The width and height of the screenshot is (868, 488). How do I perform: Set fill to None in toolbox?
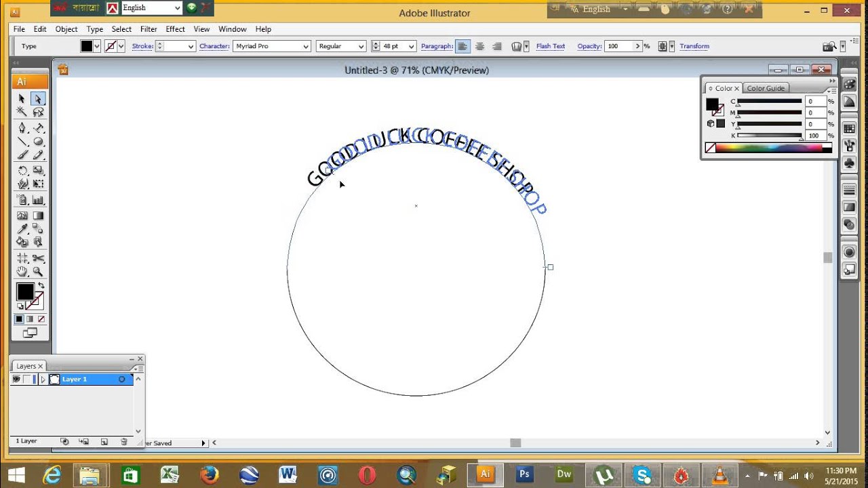coord(41,319)
